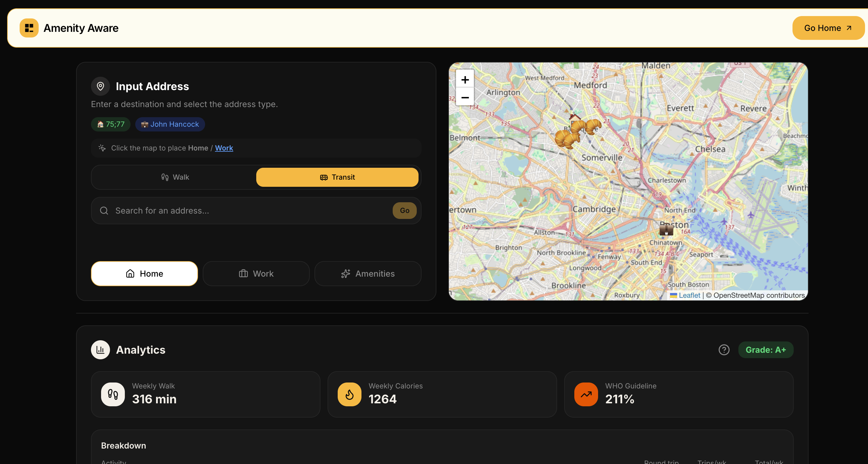Select the Home address tab

tap(144, 273)
